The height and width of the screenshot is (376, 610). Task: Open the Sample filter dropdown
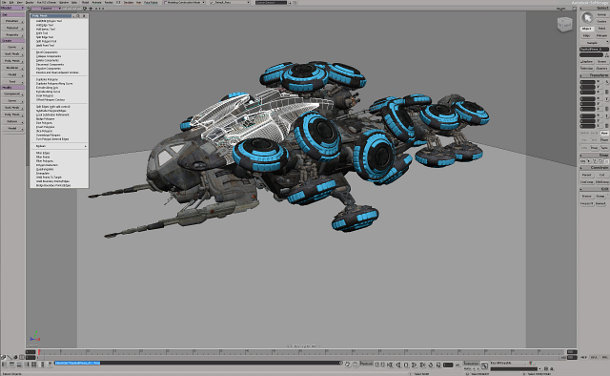[x=594, y=43]
